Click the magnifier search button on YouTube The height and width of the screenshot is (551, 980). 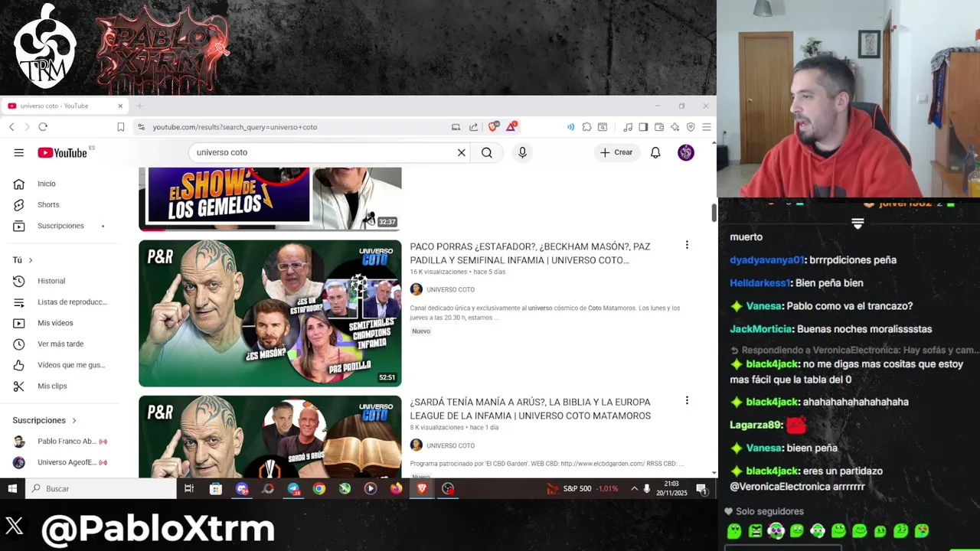[x=487, y=153]
